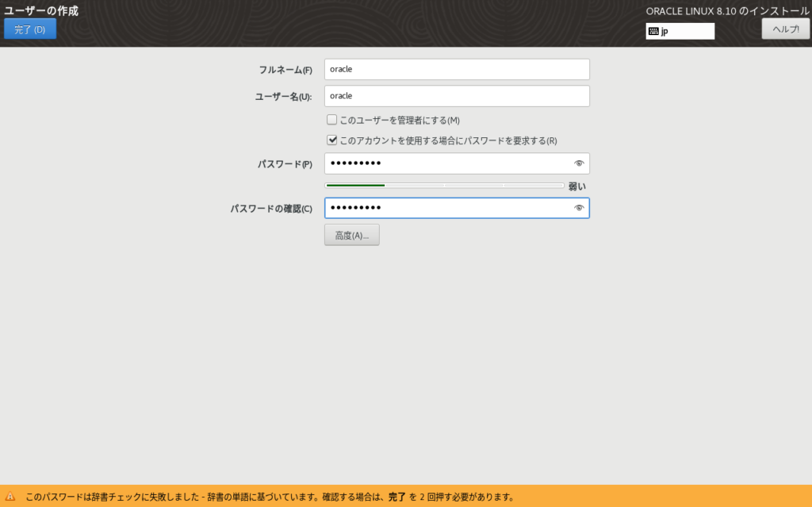Enable このユーザーを管理者にする checkbox
This screenshot has height=507, width=812.
[x=332, y=120]
